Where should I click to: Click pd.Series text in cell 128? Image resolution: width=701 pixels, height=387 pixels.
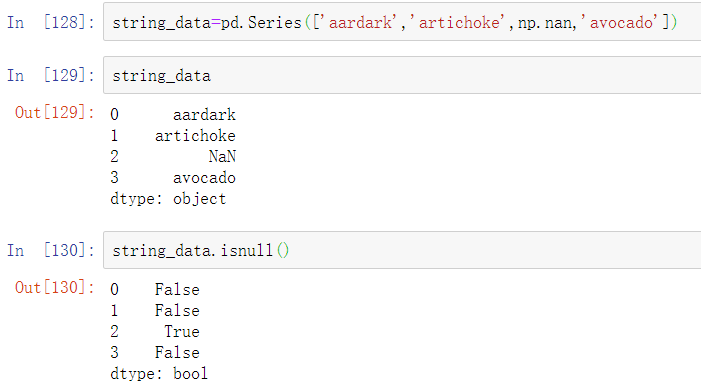pyautogui.click(x=261, y=22)
